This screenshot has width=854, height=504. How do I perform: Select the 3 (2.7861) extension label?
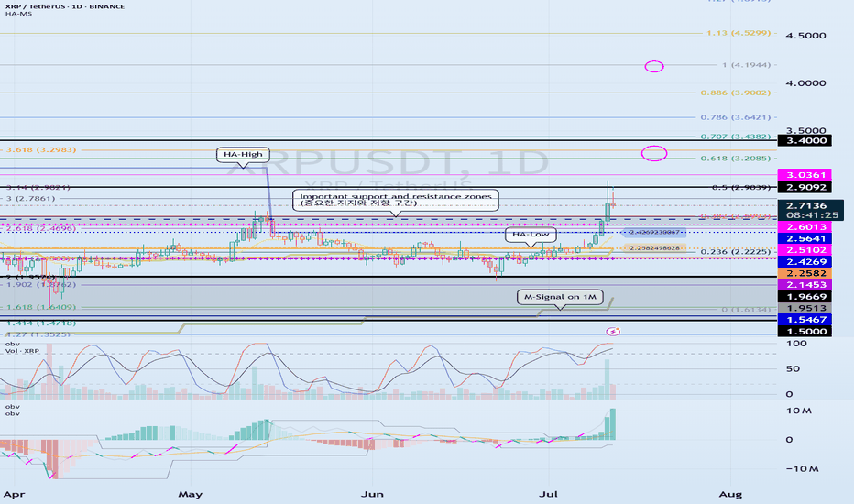point(30,198)
